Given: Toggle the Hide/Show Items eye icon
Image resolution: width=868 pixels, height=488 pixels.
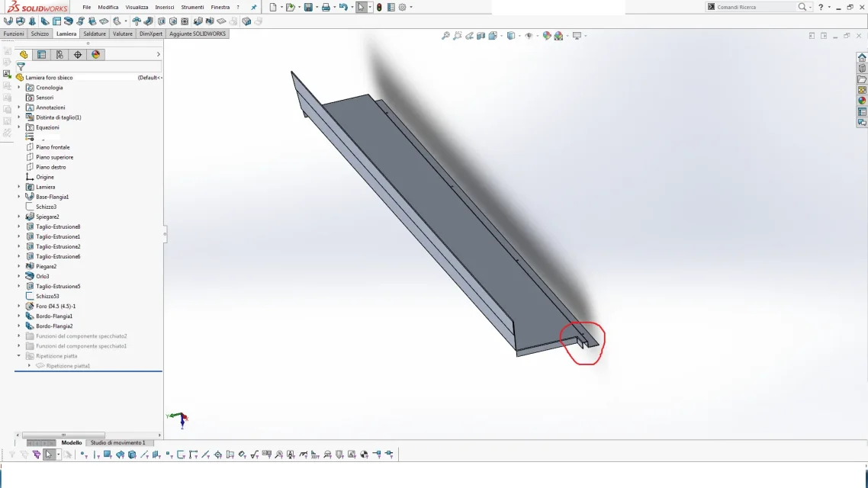Looking at the screenshot, I should coord(529,36).
